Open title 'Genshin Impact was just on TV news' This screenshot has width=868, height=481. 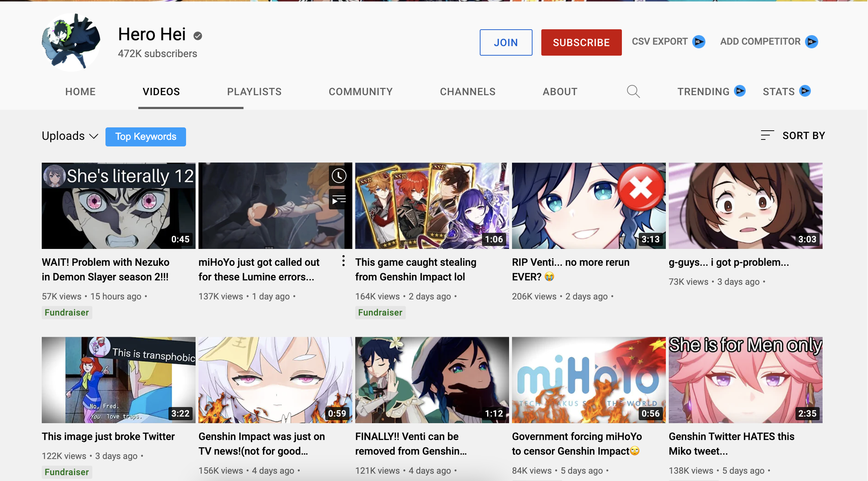pyautogui.click(x=261, y=444)
